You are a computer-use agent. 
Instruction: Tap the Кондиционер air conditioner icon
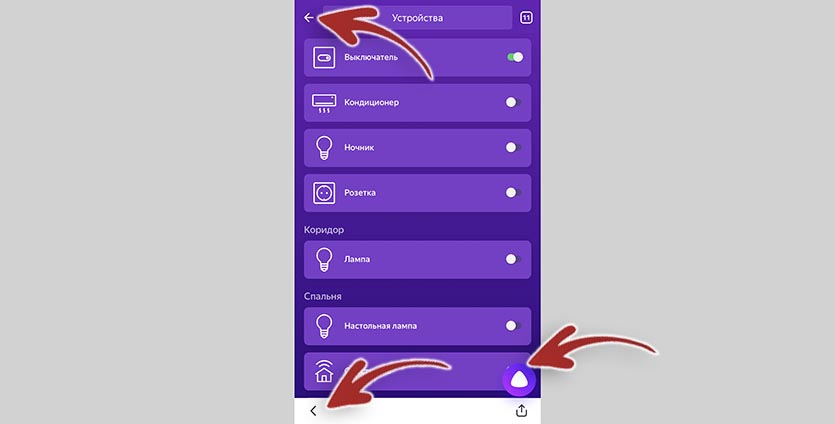pyautogui.click(x=324, y=103)
